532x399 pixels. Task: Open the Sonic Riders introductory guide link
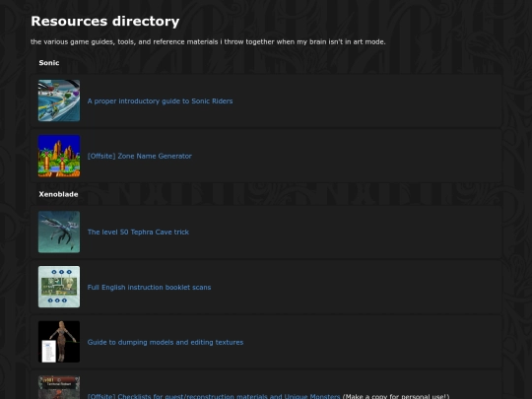click(x=160, y=101)
